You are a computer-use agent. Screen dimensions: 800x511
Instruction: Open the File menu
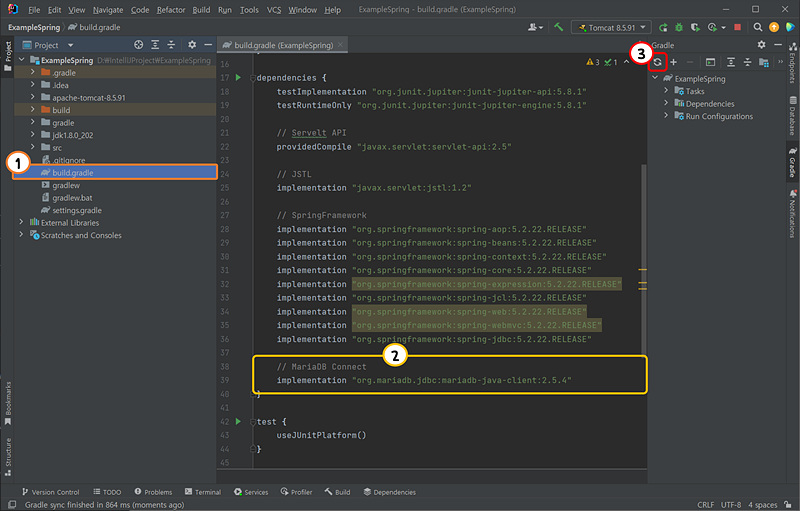tap(34, 10)
